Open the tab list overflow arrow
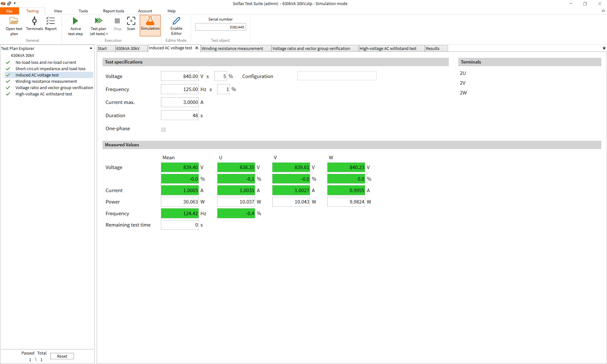Image resolution: width=607 pixels, height=364 pixels. click(604, 48)
